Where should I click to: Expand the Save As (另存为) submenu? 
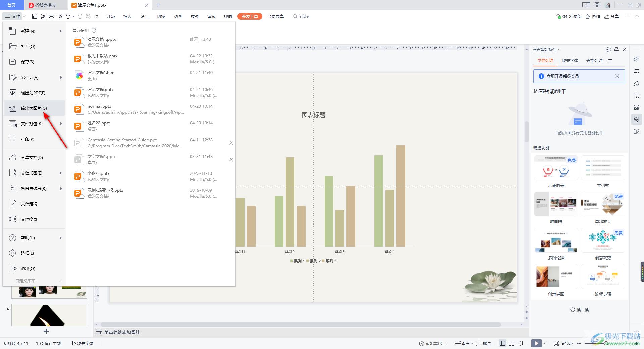(x=61, y=77)
